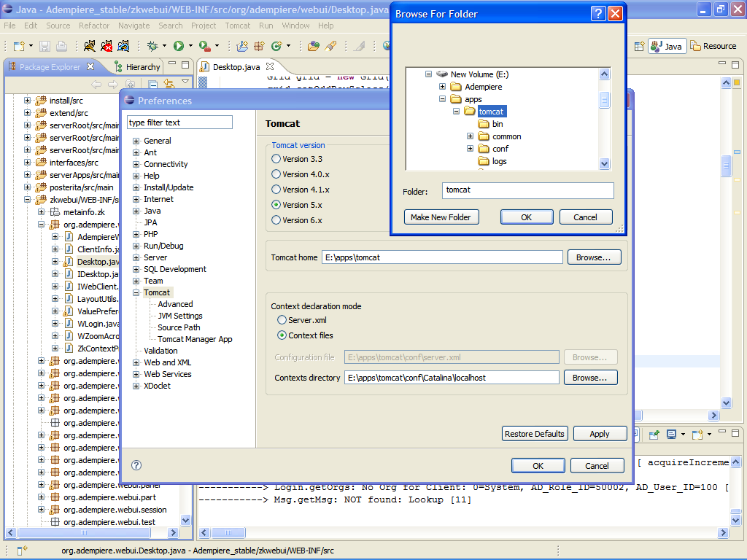Click the Restart Tomcat toolbar icon

pos(123,46)
